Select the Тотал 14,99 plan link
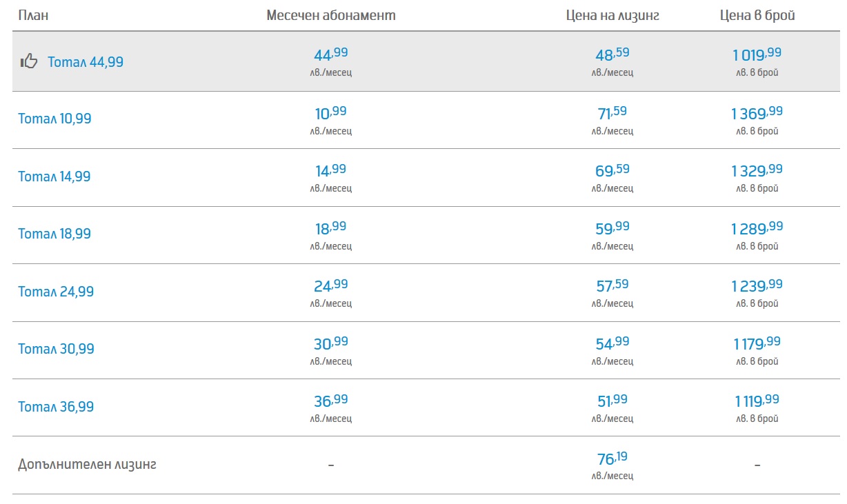 [x=54, y=177]
